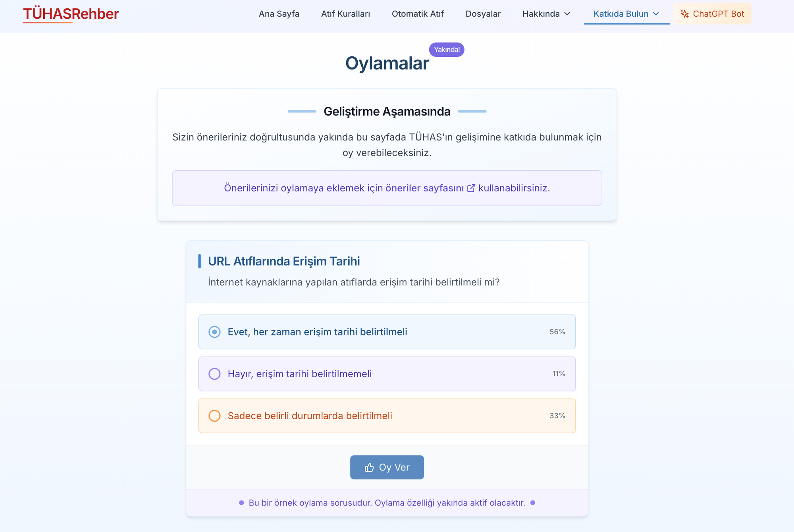
Task: Open the Atıf Kuralları page
Action: coord(345,14)
